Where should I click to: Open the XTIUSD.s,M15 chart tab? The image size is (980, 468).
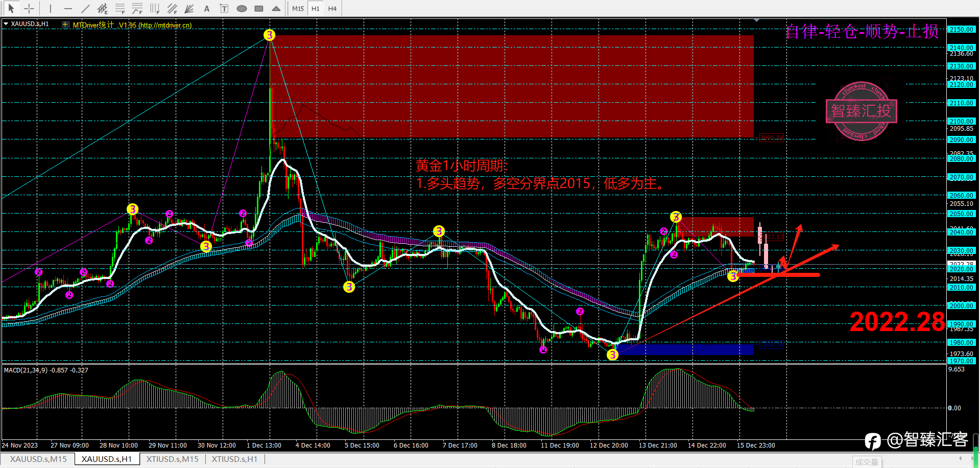coord(172,459)
